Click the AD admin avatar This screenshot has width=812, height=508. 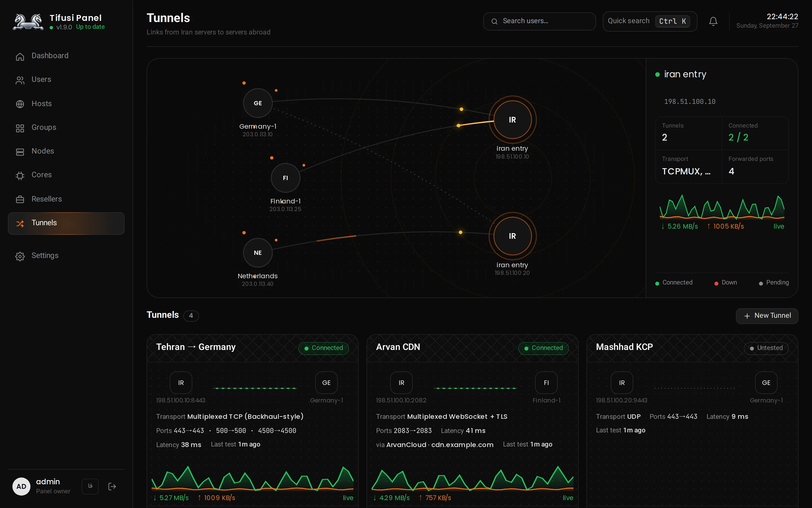(21, 486)
